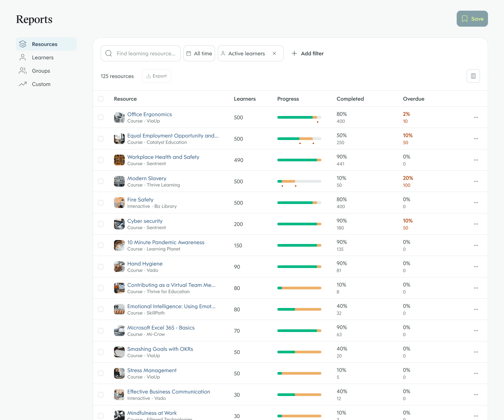Select the checkbox next to Fire Safety
Viewport: 504px width, 420px height.
tap(101, 202)
